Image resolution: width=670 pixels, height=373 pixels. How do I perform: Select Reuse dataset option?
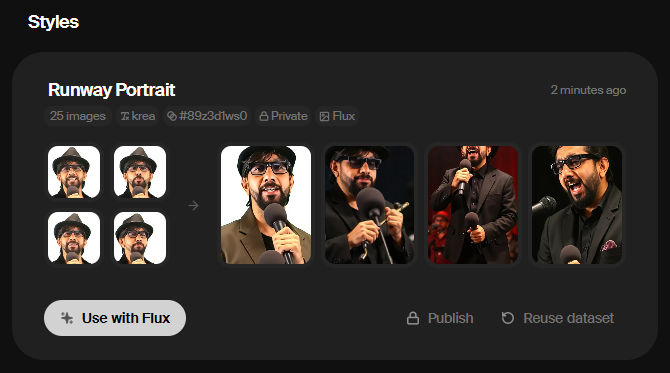coord(558,318)
